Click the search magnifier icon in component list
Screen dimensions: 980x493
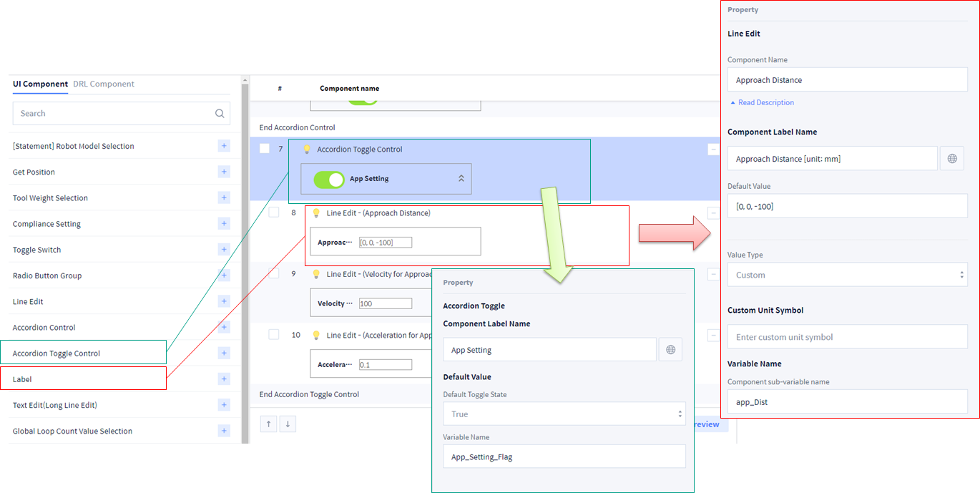[x=220, y=113]
